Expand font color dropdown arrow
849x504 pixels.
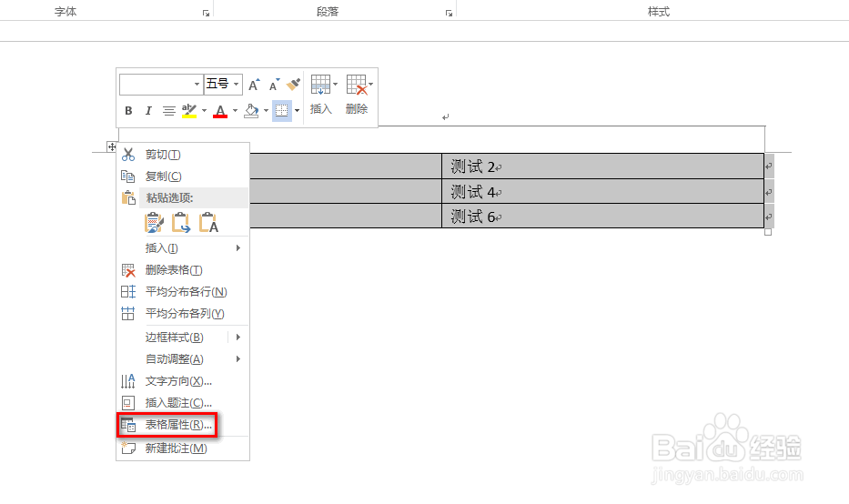pos(235,111)
